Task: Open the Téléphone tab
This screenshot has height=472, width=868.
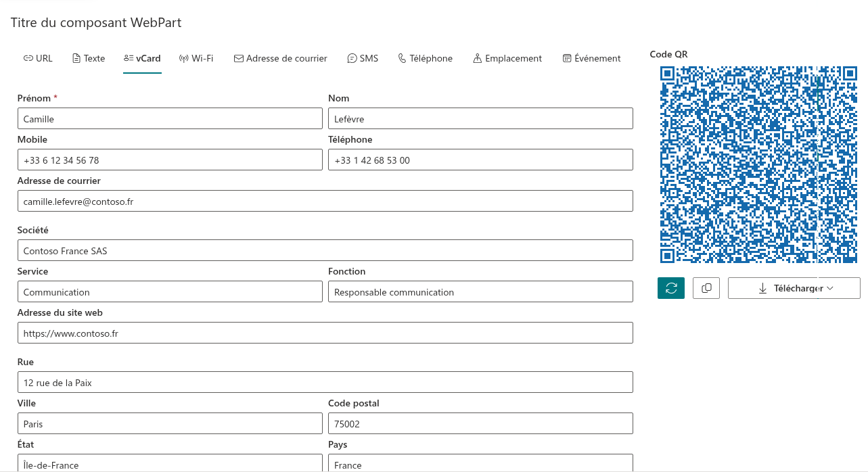Action: (426, 58)
